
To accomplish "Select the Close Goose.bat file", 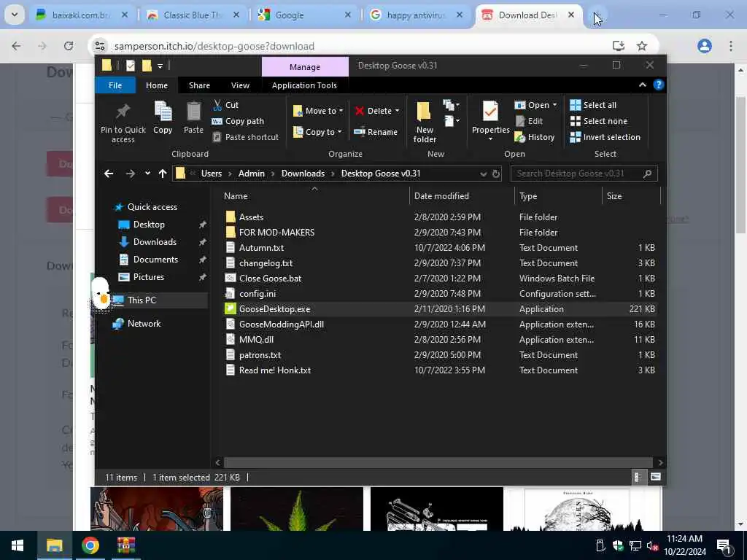I will 270,279.
